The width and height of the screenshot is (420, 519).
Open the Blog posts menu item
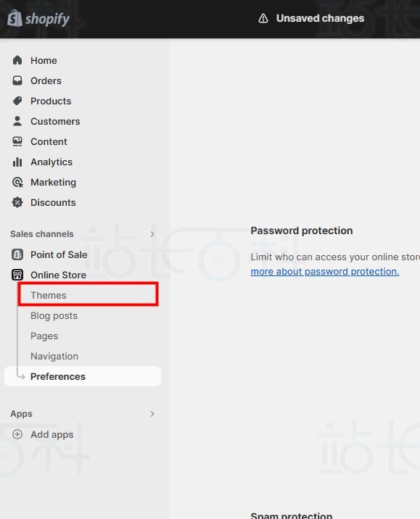point(54,316)
